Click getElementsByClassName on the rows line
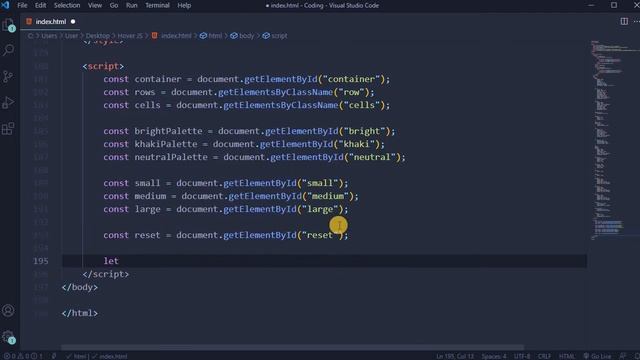 275,92
